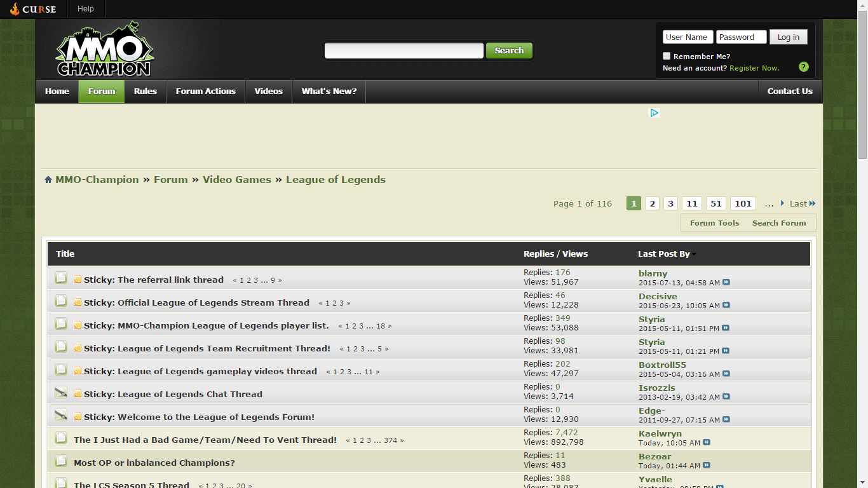Open the Rules nav tab
This screenshot has height=488, width=868.
[x=146, y=91]
